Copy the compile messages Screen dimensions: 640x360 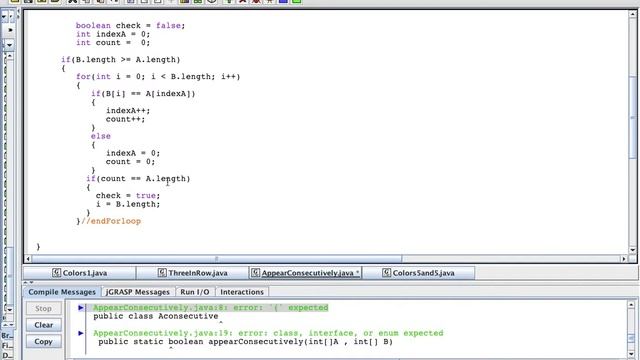click(43, 341)
